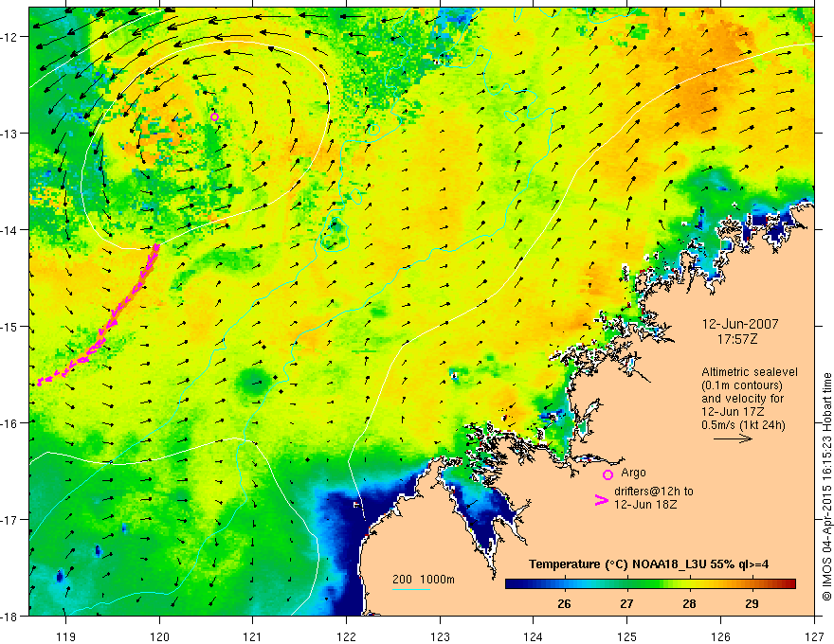
Task: Click the magenta drifter legend arrowhead
Action: pyautogui.click(x=602, y=500)
